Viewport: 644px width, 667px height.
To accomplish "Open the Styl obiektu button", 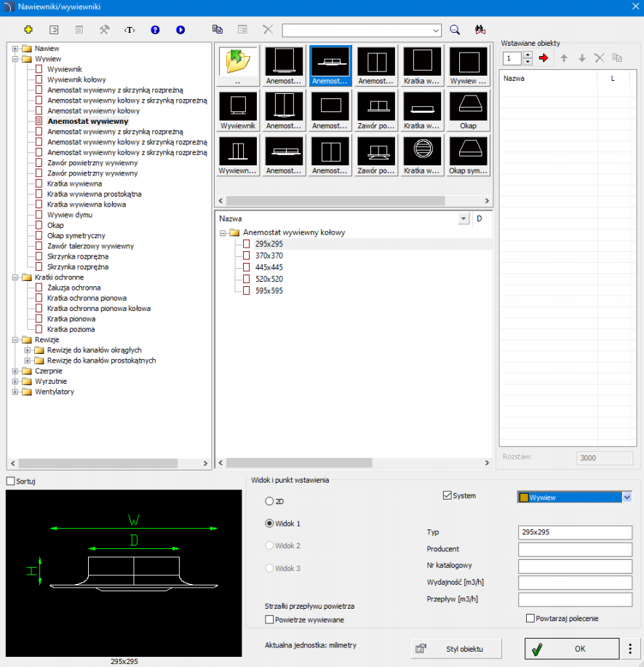I will [457, 648].
